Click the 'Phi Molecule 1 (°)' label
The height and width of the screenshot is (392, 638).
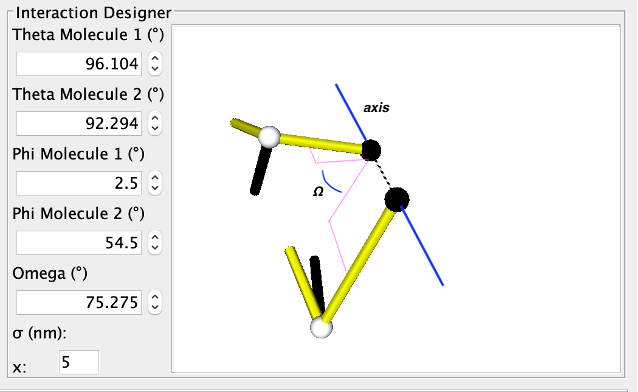click(x=79, y=154)
